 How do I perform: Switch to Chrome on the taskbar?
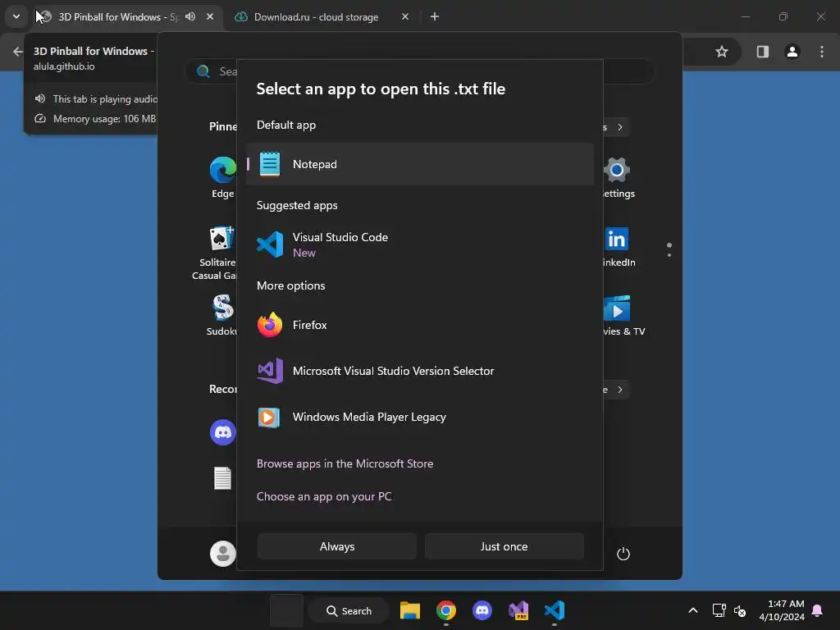coord(445,610)
